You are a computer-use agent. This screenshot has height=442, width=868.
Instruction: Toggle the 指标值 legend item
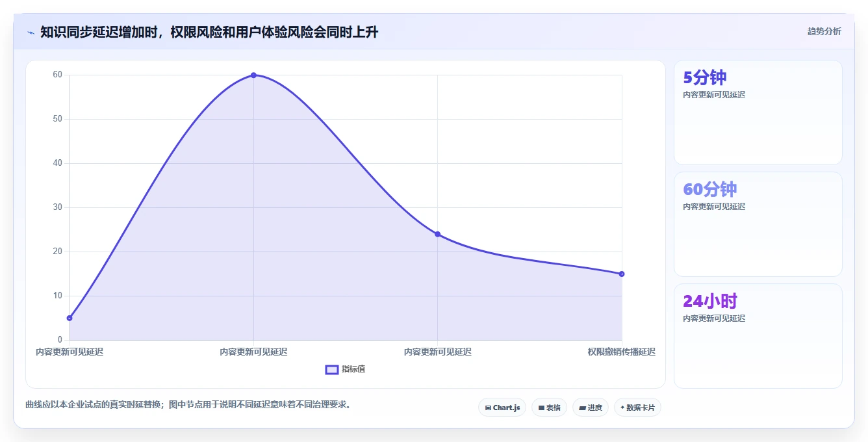point(345,369)
